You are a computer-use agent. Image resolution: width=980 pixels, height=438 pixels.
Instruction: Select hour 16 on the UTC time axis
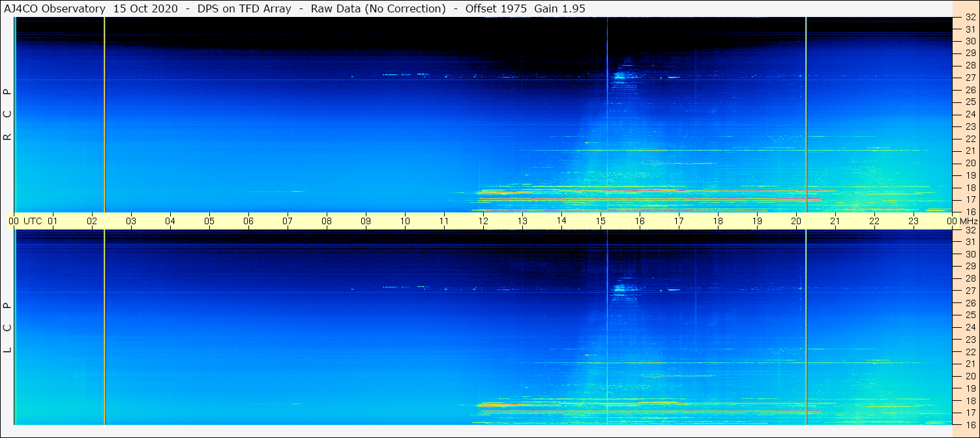click(x=640, y=221)
